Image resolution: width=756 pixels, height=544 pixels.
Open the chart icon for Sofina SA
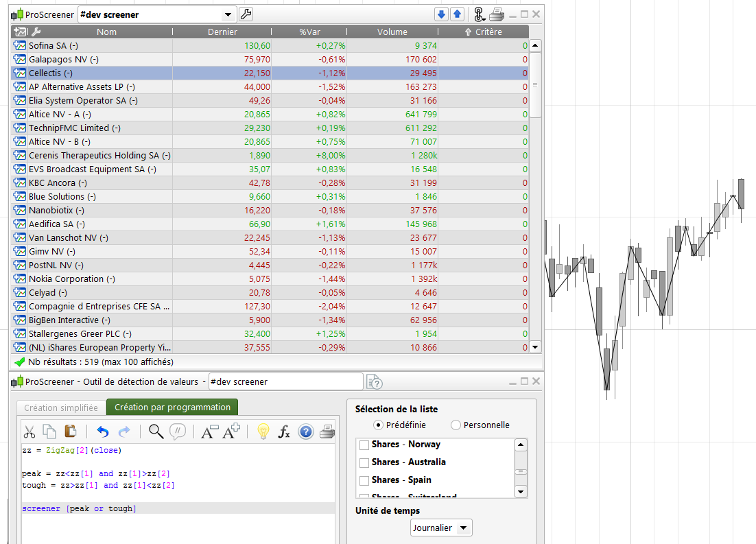tap(20, 46)
